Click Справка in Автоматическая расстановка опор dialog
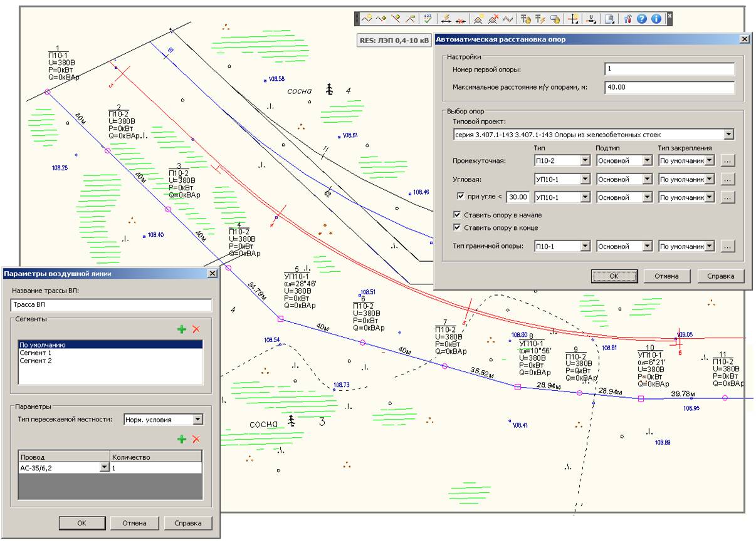 click(x=720, y=276)
